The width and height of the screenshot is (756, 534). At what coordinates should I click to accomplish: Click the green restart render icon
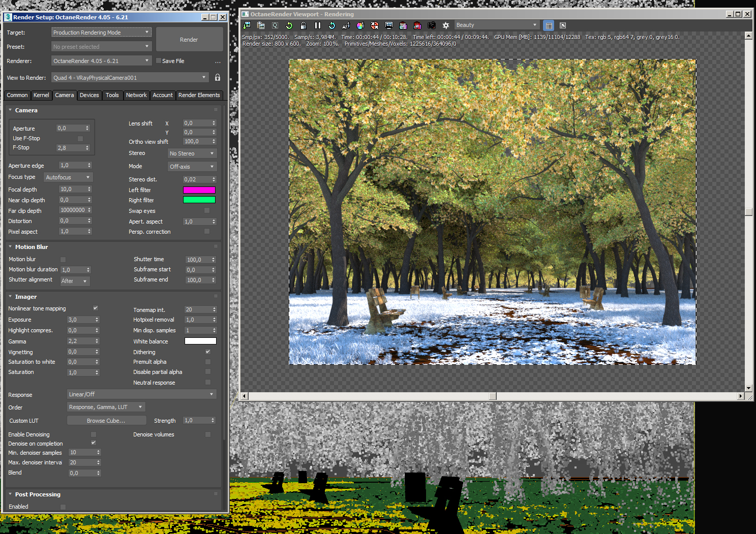[289, 25]
